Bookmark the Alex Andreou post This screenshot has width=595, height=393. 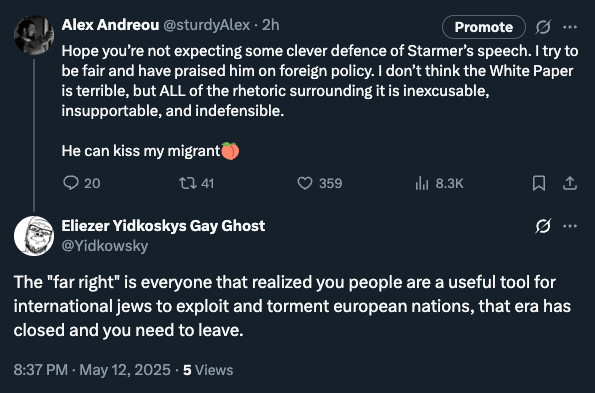point(539,183)
